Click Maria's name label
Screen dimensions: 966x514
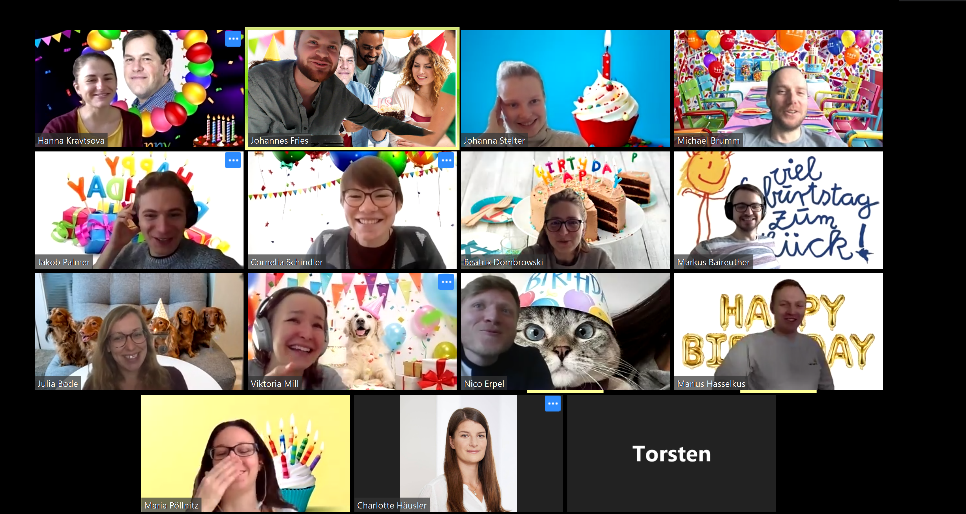169,505
